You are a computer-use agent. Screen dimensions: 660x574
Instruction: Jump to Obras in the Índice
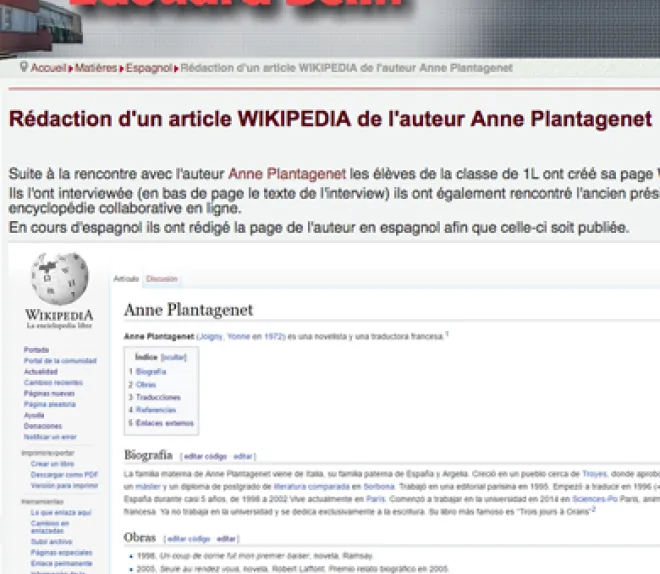[146, 385]
